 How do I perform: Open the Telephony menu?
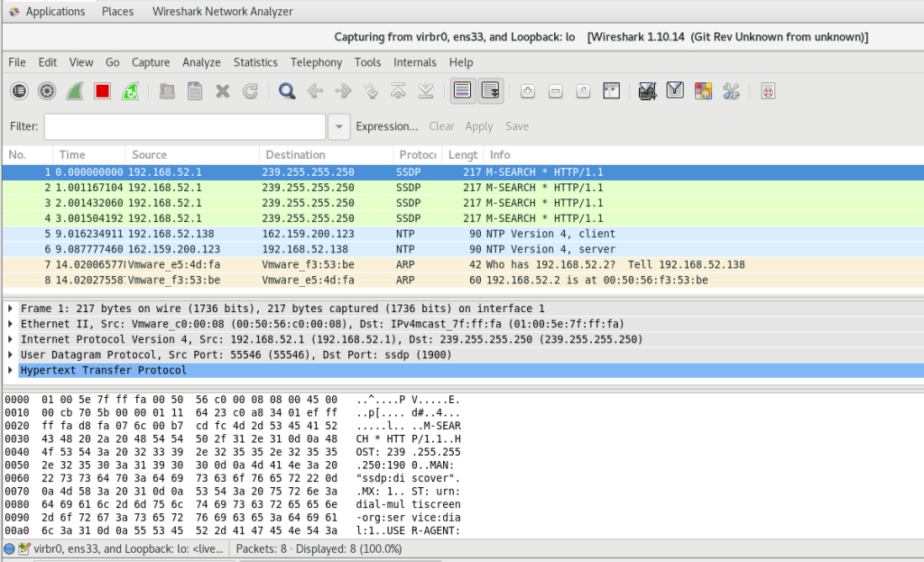pyautogui.click(x=317, y=62)
